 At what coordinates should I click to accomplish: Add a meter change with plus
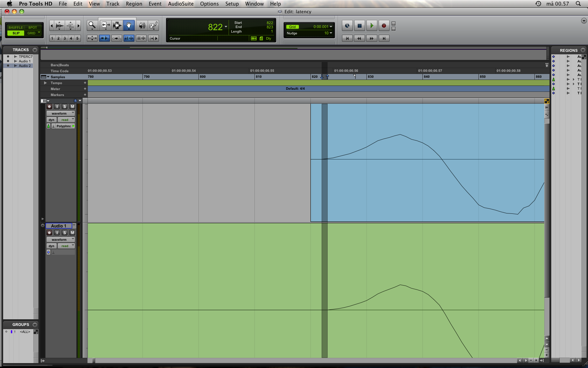coord(85,89)
